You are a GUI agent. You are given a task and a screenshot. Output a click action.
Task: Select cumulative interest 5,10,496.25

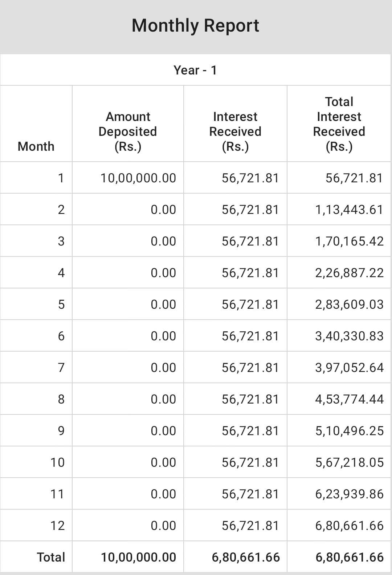click(x=349, y=431)
